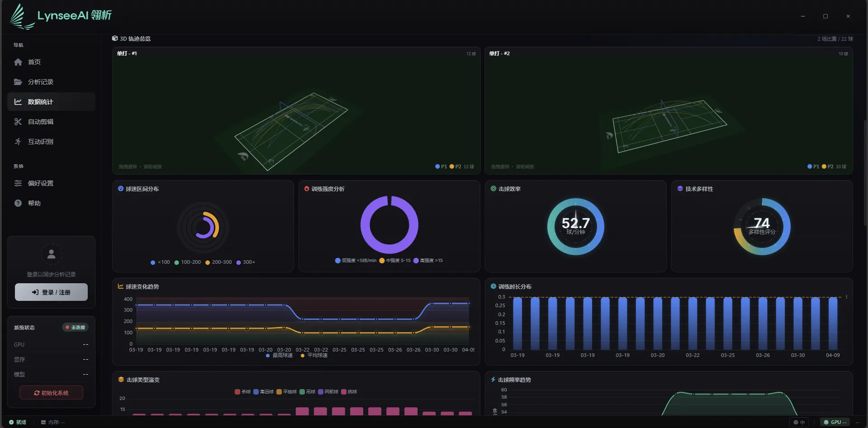Click the 分析记录 folder icon
Screen dimensions: 868x428
point(18,82)
